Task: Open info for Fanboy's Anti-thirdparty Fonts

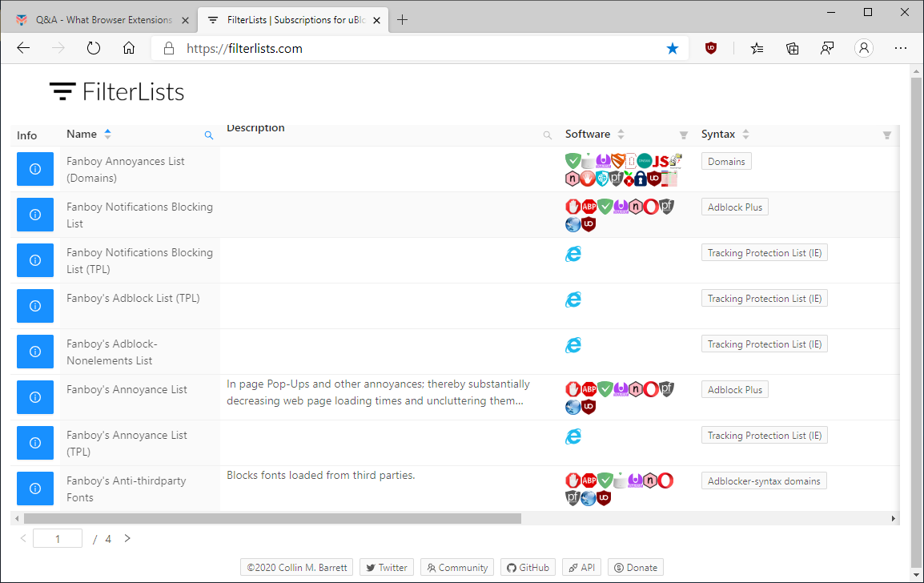Action: pos(34,489)
